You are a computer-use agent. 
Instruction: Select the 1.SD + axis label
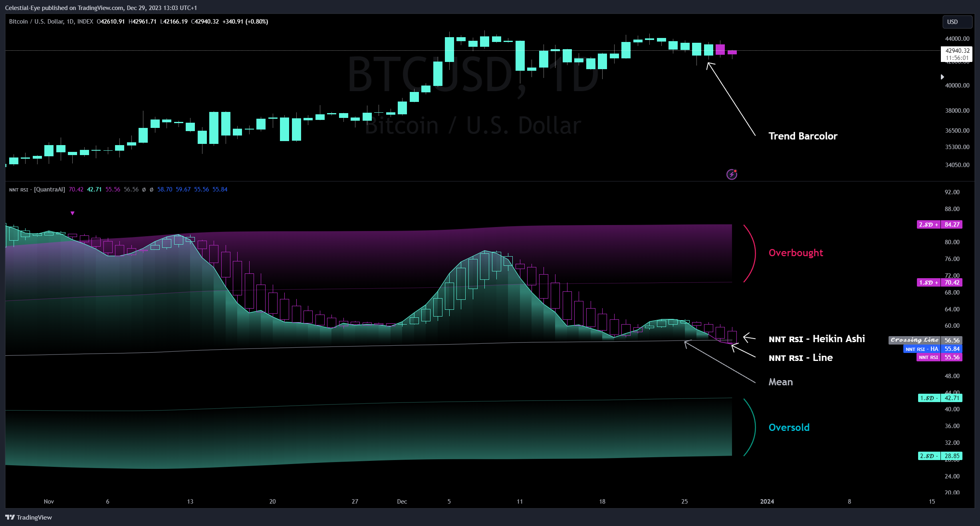click(x=939, y=283)
